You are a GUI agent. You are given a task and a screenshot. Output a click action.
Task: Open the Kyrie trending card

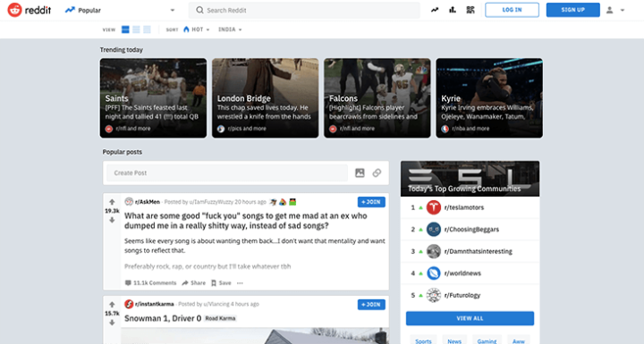coord(489,97)
